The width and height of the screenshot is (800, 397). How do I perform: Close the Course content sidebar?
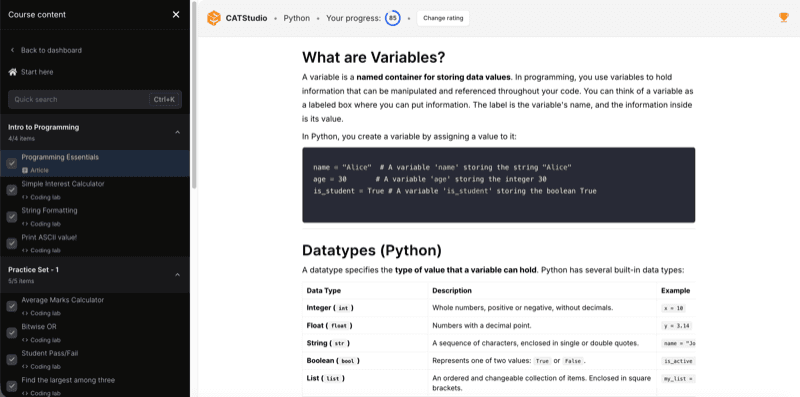[x=176, y=15]
